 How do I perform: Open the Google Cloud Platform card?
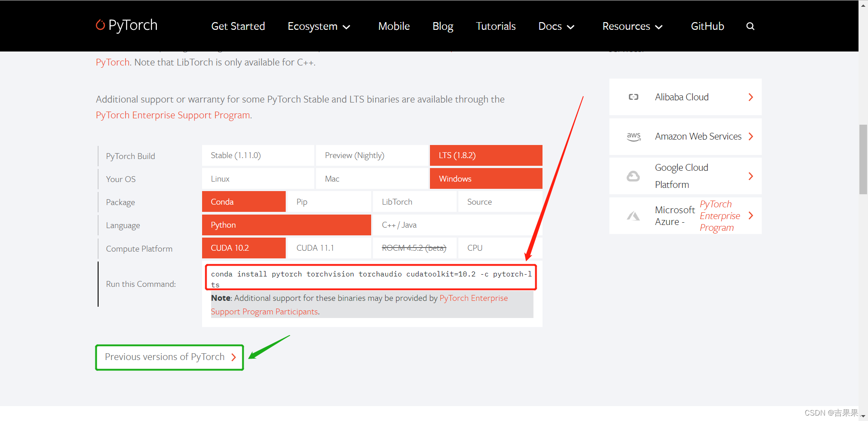tap(685, 176)
